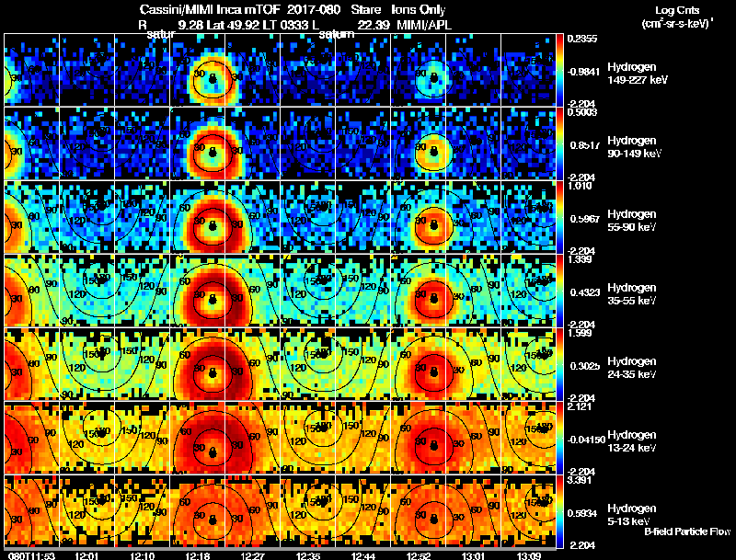Image resolution: width=736 pixels, height=560 pixels.
Task: Click the "B-field Particle Flow" caption
Action: coord(687,531)
